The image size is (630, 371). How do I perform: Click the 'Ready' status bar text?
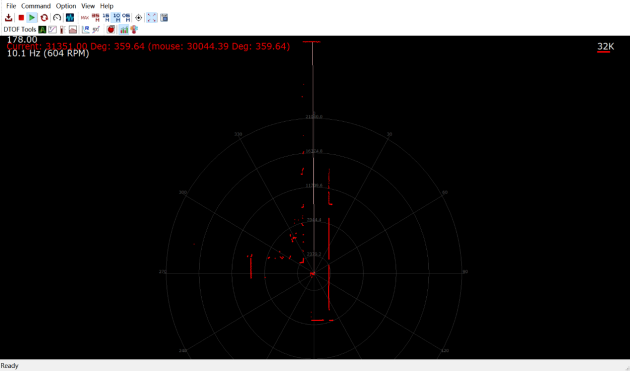pyautogui.click(x=10, y=365)
